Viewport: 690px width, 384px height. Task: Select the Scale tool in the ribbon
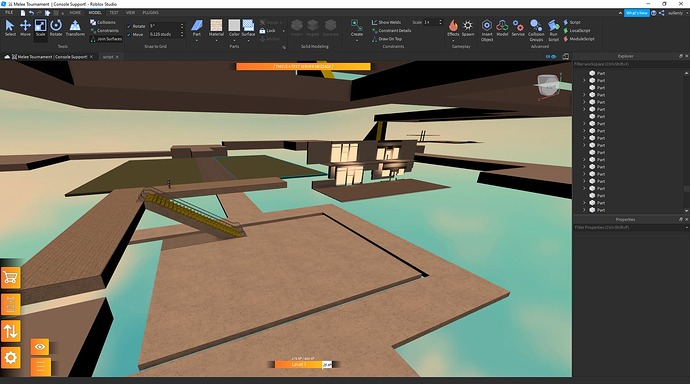coord(40,28)
